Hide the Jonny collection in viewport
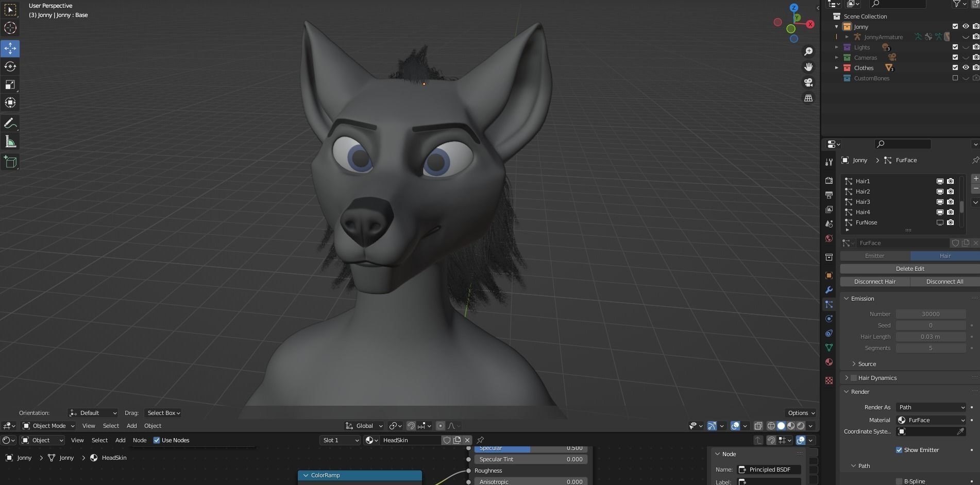Viewport: 980px width, 485px height. (966, 27)
